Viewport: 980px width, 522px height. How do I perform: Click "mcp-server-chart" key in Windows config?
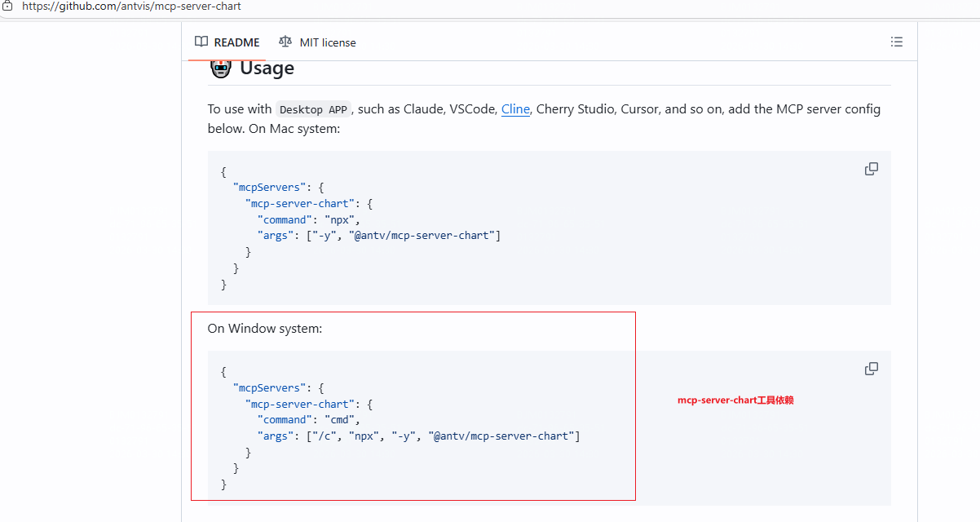[x=301, y=405]
